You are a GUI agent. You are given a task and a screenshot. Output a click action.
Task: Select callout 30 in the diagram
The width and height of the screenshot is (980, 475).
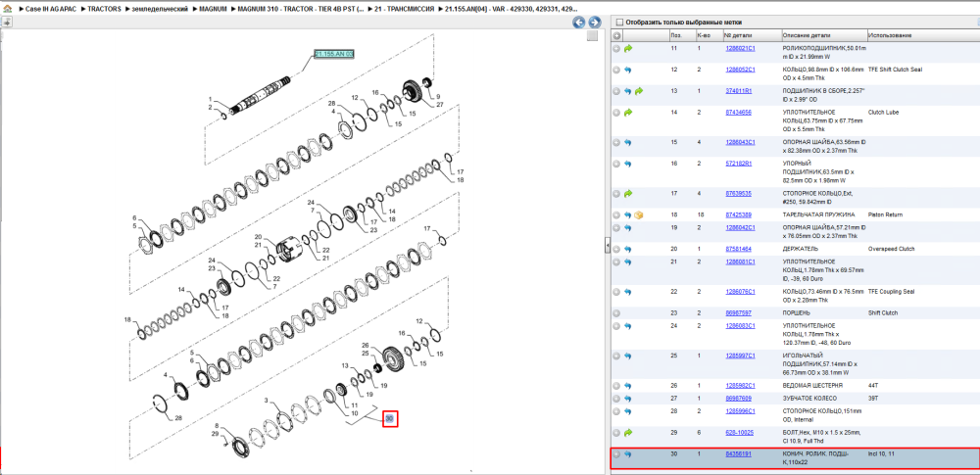coord(390,419)
